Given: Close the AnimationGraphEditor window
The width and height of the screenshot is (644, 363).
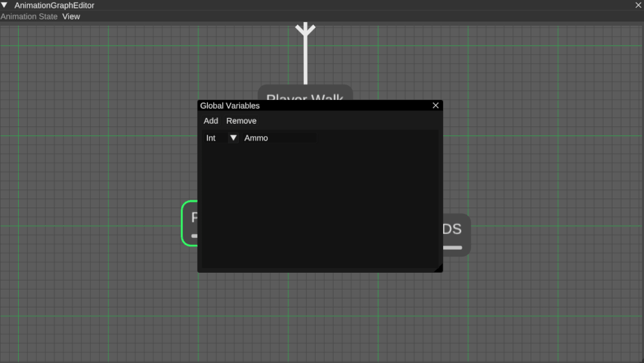Looking at the screenshot, I should tap(638, 5).
